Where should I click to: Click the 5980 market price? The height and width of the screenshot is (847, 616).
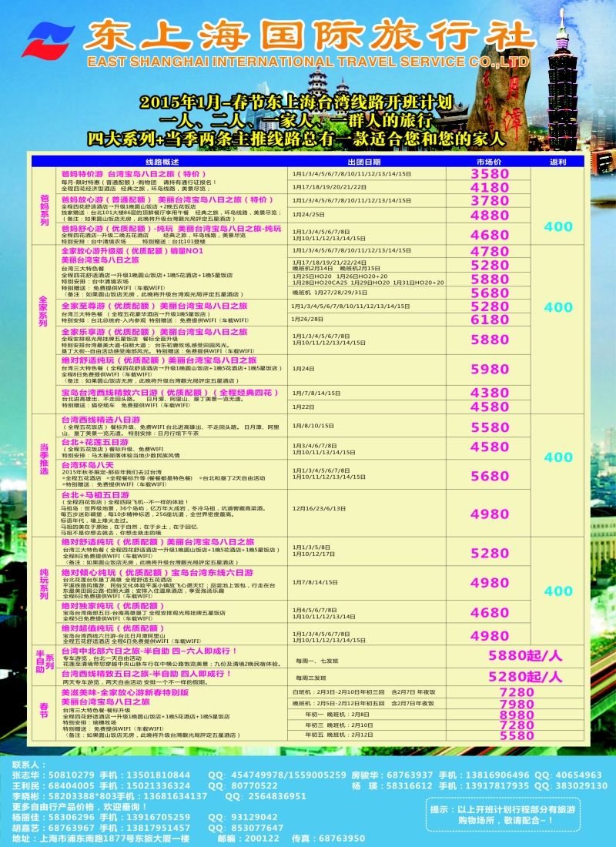coord(490,369)
